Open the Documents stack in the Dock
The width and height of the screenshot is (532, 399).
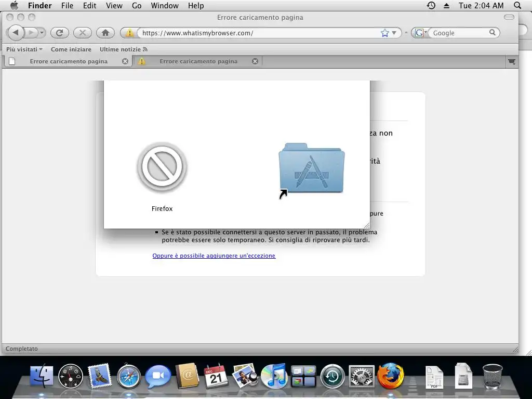(434, 377)
